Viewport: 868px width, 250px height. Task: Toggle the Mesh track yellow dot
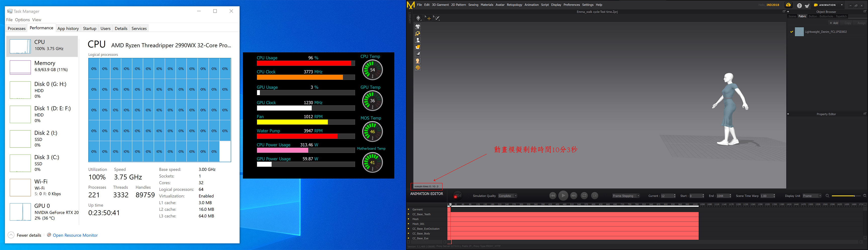point(409,219)
